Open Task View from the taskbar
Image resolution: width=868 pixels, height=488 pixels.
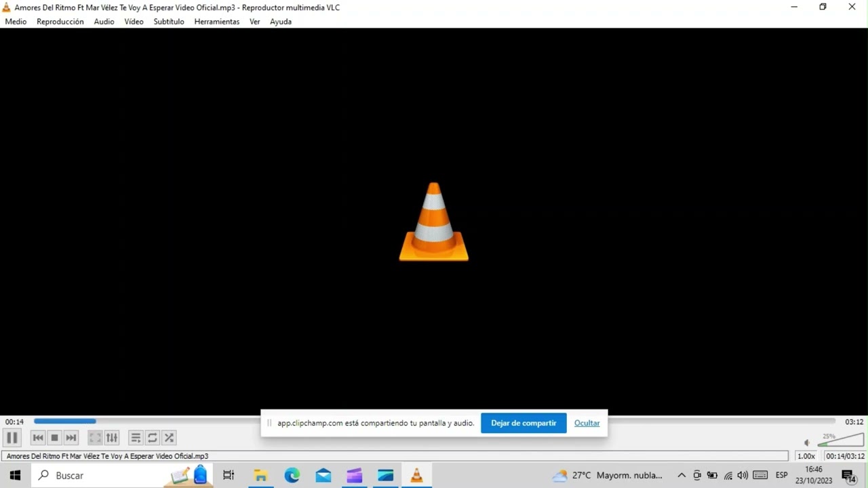pos(229,475)
